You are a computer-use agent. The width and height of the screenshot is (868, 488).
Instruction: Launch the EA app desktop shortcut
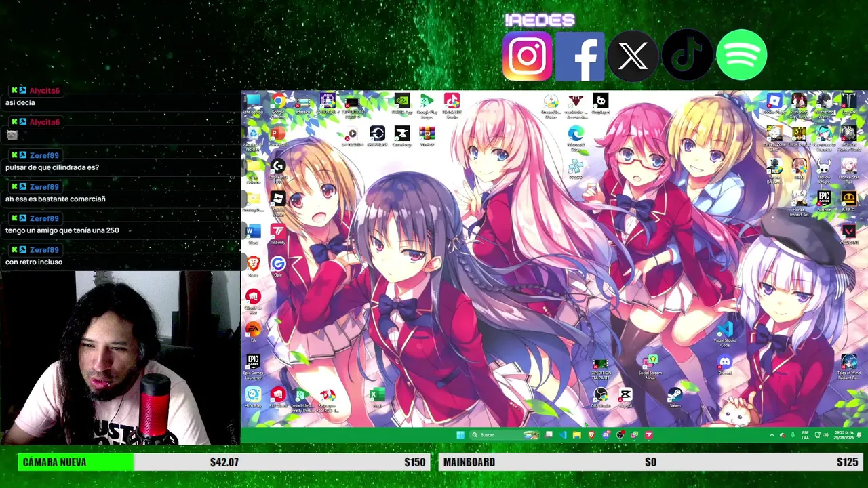[x=254, y=331]
